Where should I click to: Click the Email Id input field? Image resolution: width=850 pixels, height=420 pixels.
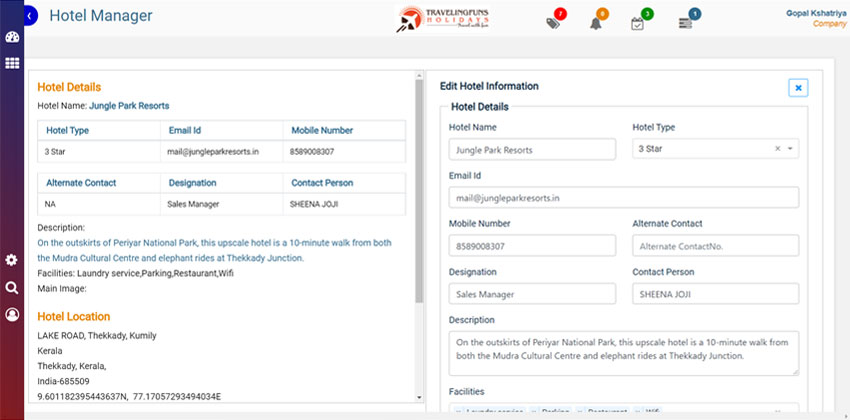coord(623,198)
